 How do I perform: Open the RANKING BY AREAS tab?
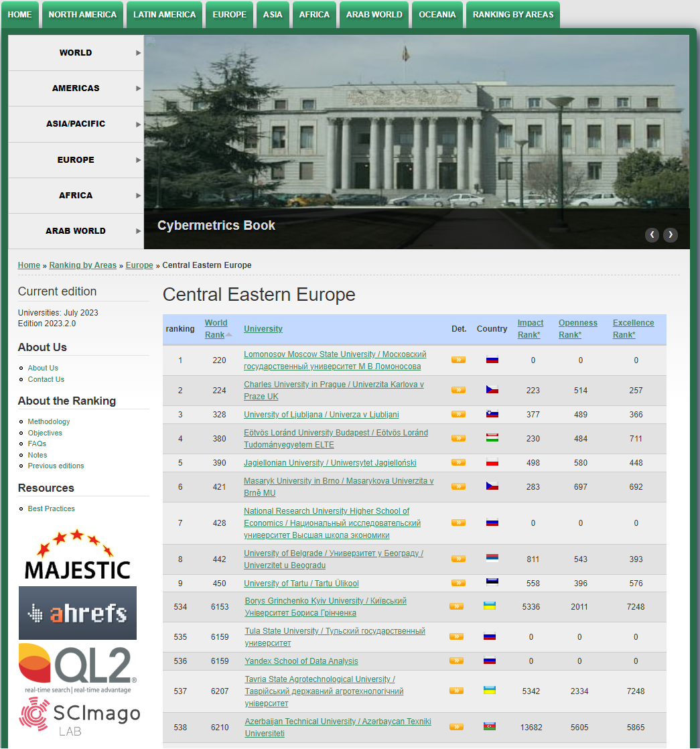pyautogui.click(x=512, y=15)
